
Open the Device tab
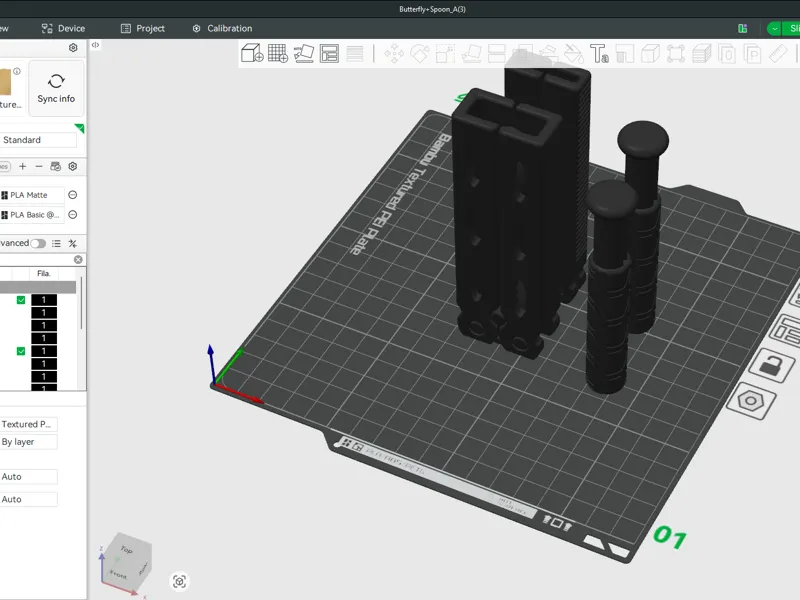tap(63, 29)
